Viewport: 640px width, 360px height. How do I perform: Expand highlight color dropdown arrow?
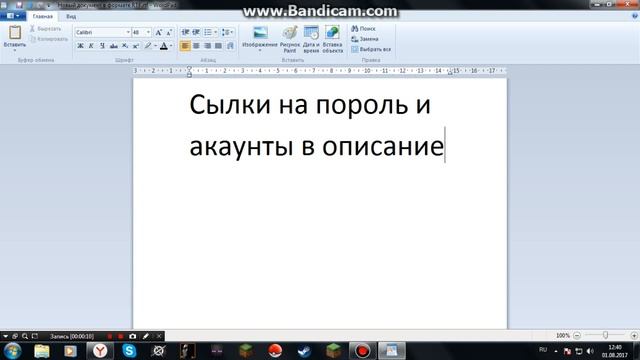[x=155, y=46]
